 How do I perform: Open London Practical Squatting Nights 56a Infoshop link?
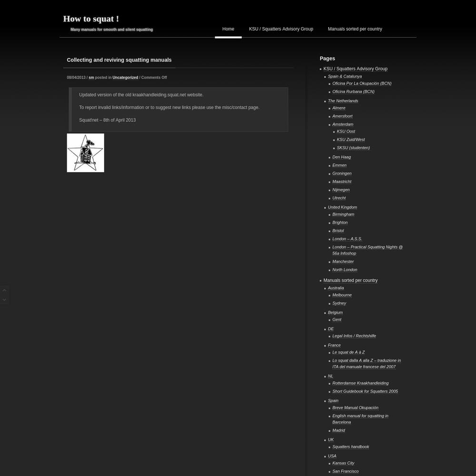[x=367, y=250]
